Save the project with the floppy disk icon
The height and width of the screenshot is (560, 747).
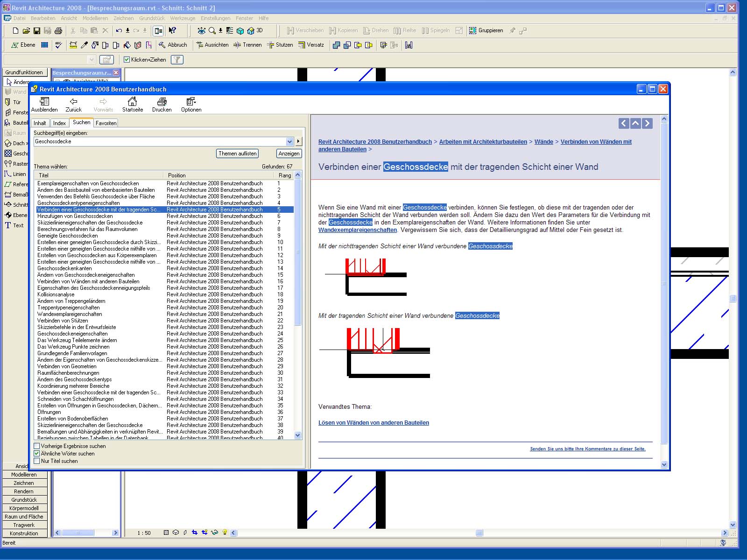37,31
